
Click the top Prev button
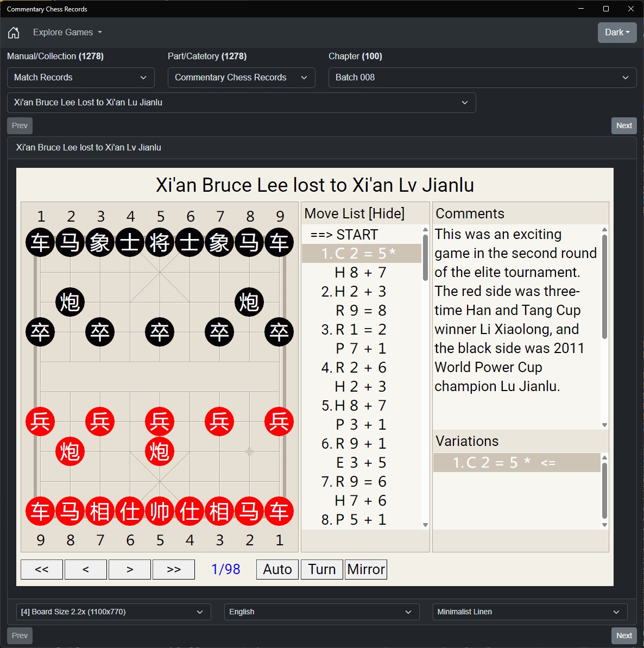click(x=20, y=125)
